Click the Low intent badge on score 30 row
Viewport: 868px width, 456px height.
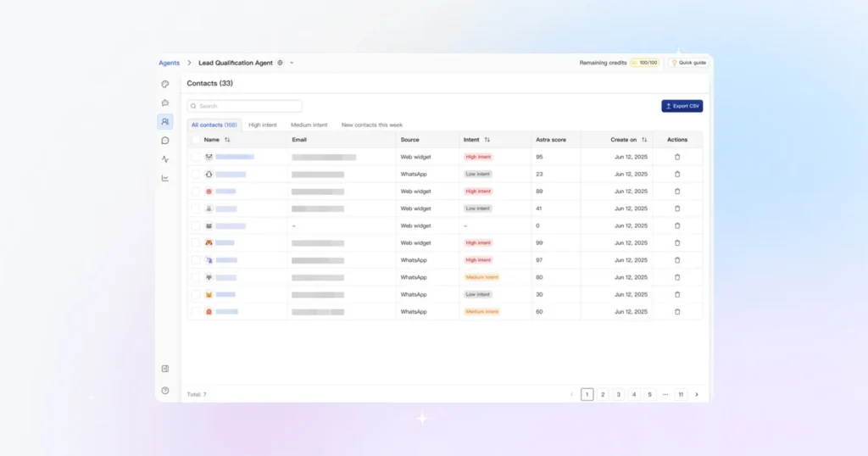click(x=478, y=294)
